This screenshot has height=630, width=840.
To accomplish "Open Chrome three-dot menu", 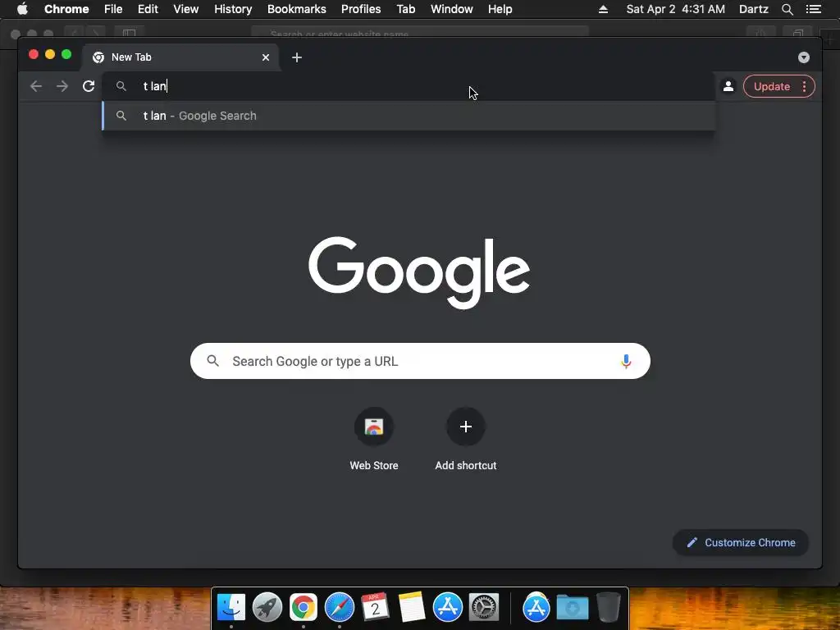I will (x=804, y=87).
